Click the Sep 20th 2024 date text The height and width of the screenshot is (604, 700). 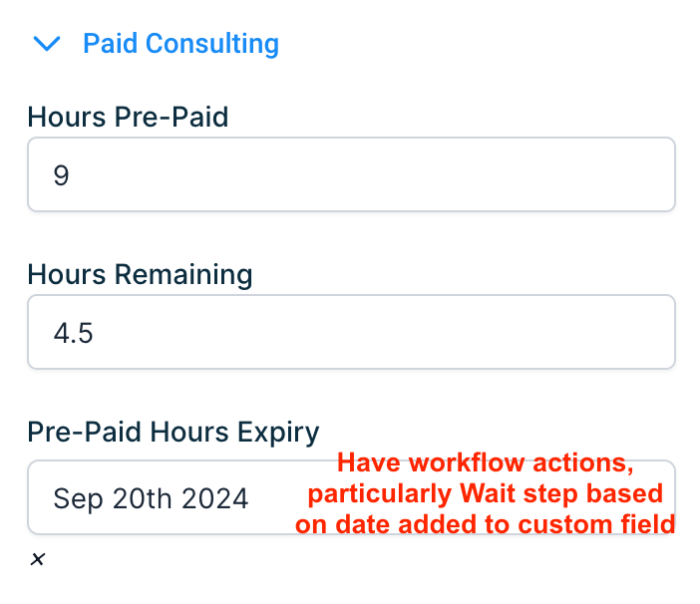point(151,497)
